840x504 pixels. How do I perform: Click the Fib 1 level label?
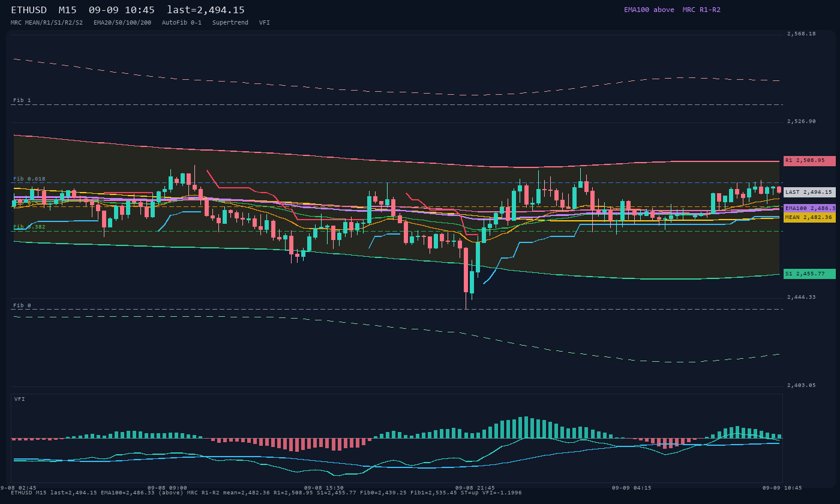click(x=22, y=100)
